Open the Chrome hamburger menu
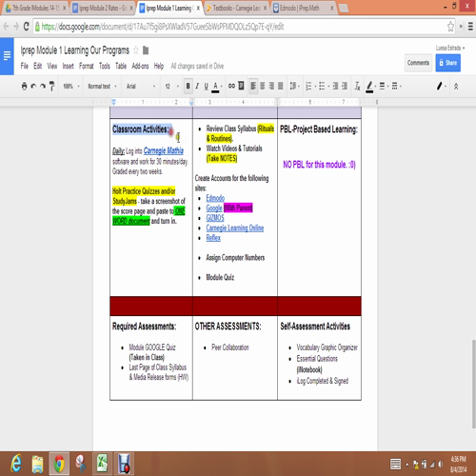This screenshot has height=476, width=476. (470, 27)
